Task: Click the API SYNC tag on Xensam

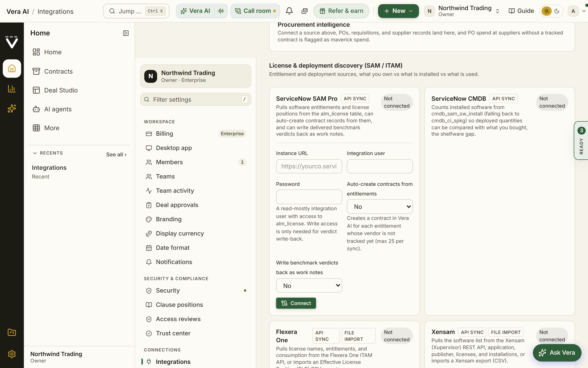Action: pos(472,333)
